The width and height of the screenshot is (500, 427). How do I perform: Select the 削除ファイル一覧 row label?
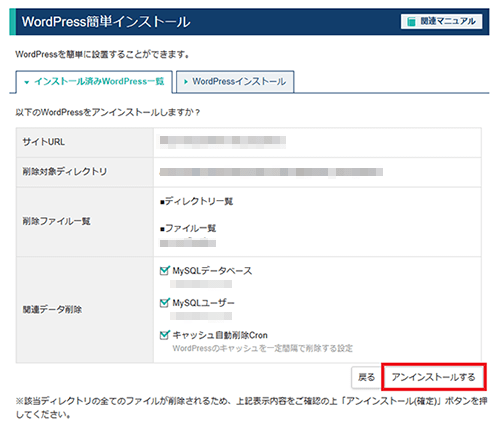coord(56,221)
